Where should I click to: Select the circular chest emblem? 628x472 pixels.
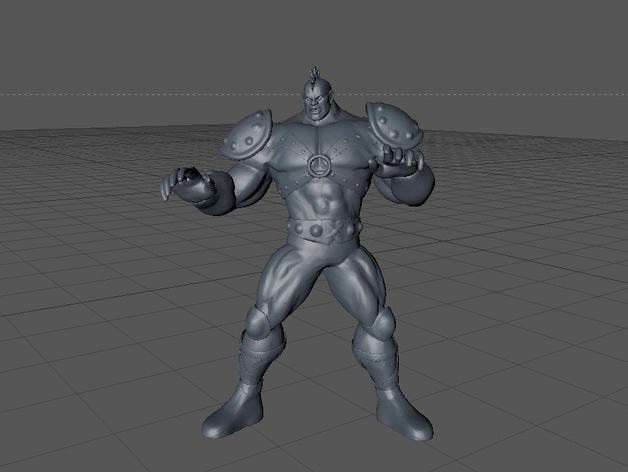click(318, 164)
